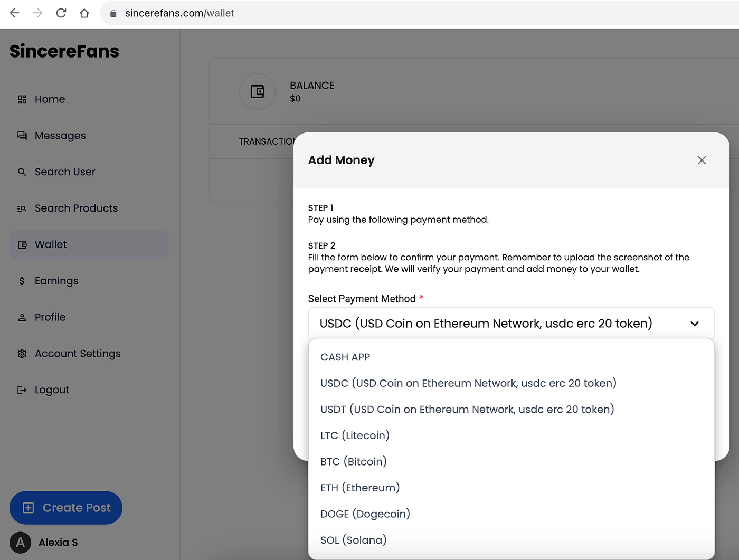Viewport: 739px width, 560px height.
Task: Open Messages using its chat icon
Action: point(22,136)
